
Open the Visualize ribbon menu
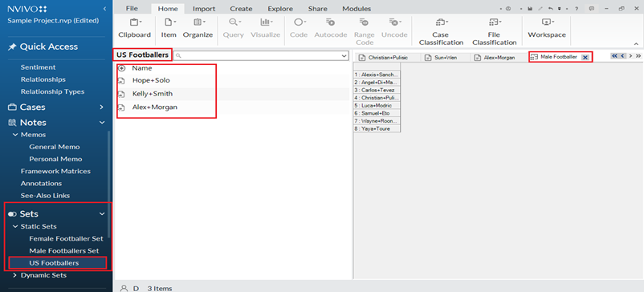point(265,29)
